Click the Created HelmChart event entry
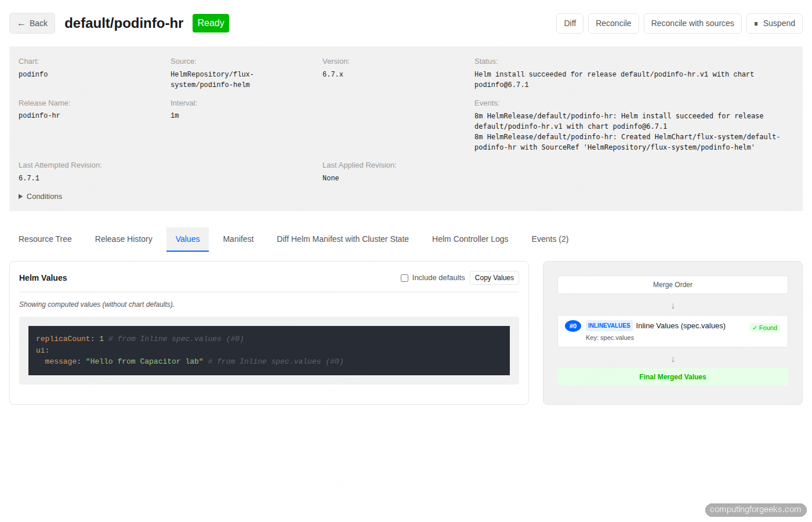This screenshot has width=812, height=522. pyautogui.click(x=627, y=142)
